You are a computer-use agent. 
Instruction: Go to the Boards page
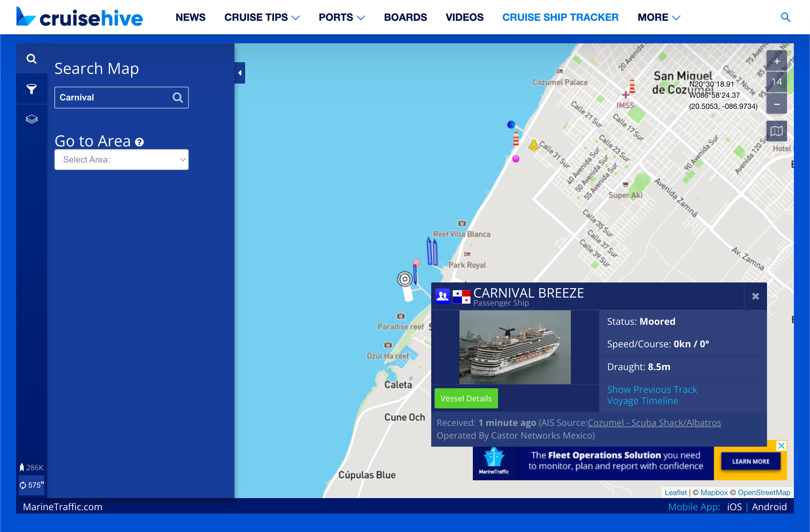pos(405,17)
